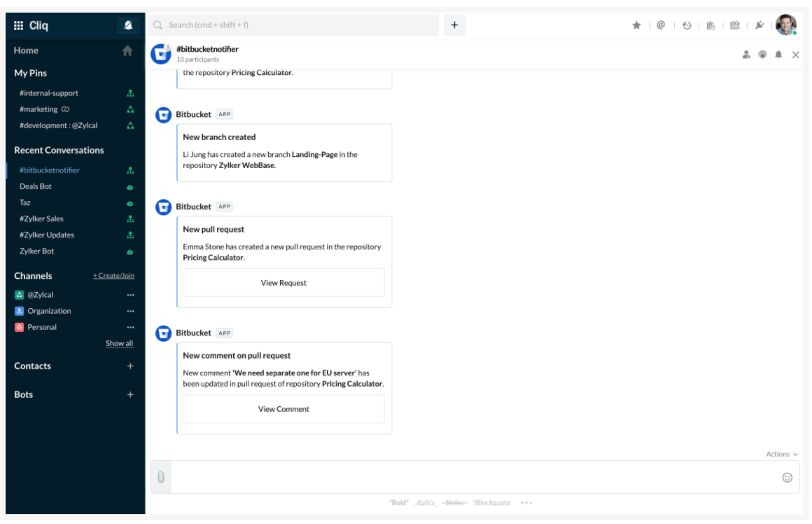The width and height of the screenshot is (812, 524).
Task: Apply *Bold* formatting hint
Action: (x=399, y=503)
